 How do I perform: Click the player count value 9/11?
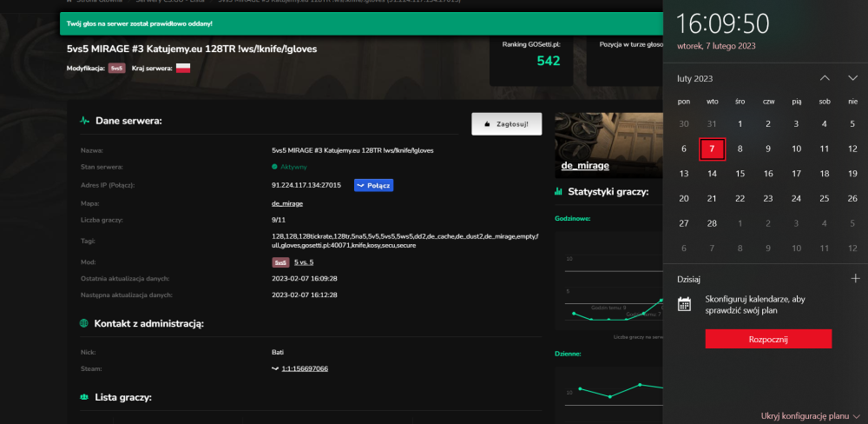279,220
